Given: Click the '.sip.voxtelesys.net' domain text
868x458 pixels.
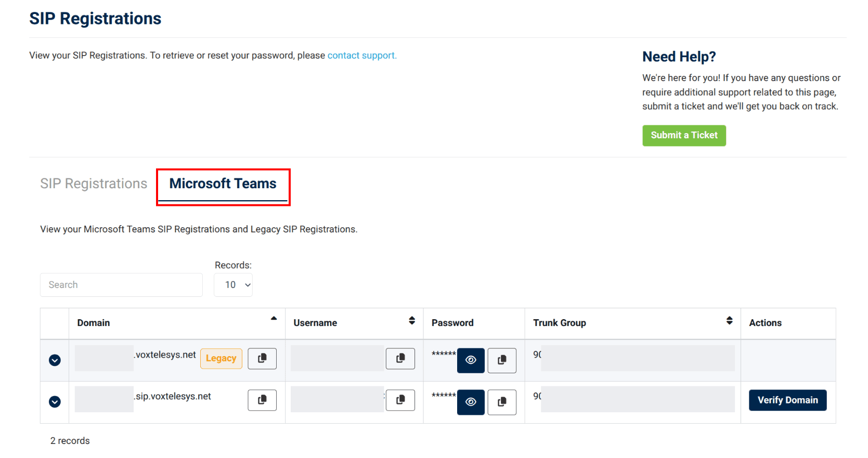Looking at the screenshot, I should click(x=172, y=396).
